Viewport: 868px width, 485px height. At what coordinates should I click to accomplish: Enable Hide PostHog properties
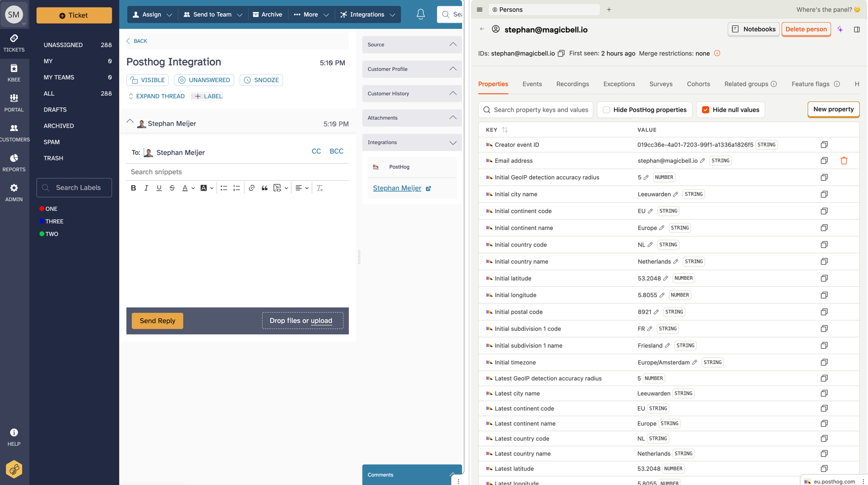(x=606, y=109)
